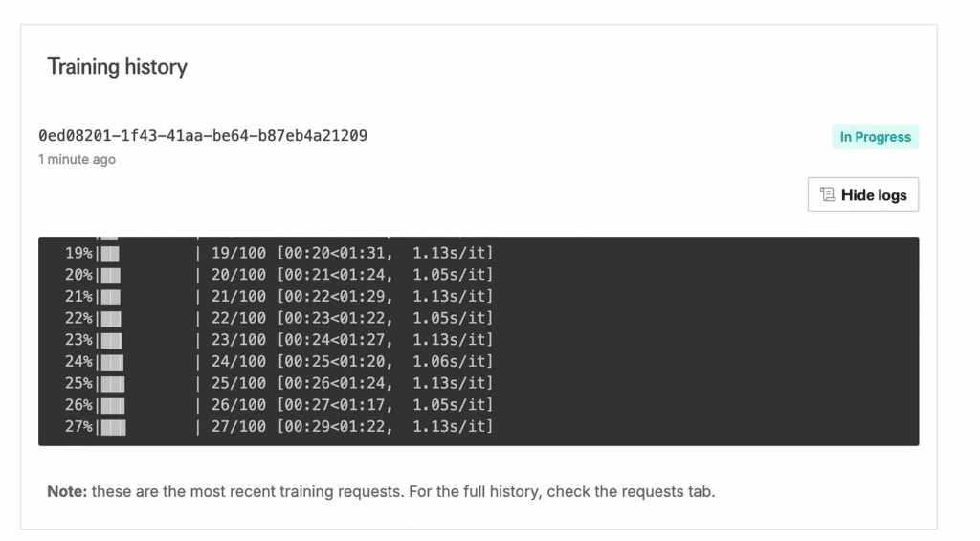Click the '1 minute ago' timestamp
Image resolution: width=980 pixels, height=541 pixels.
[x=77, y=160]
